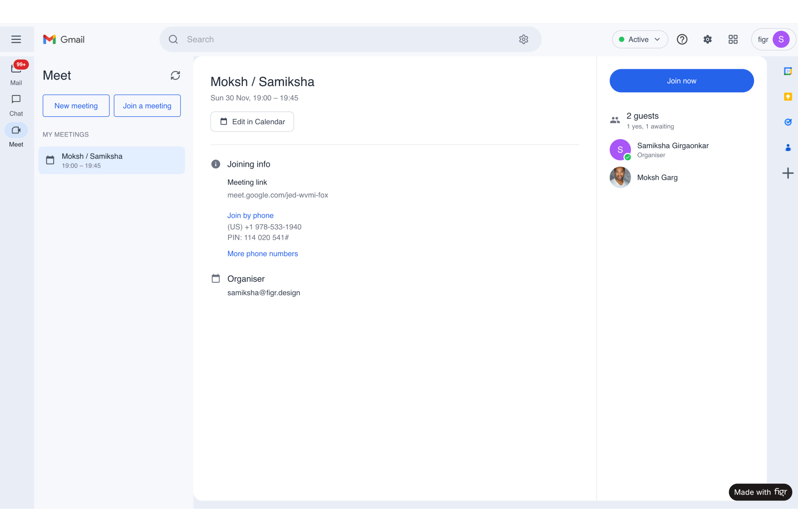The image size is (798, 532).
Task: Open Google Keep side panel icon
Action: click(x=788, y=97)
